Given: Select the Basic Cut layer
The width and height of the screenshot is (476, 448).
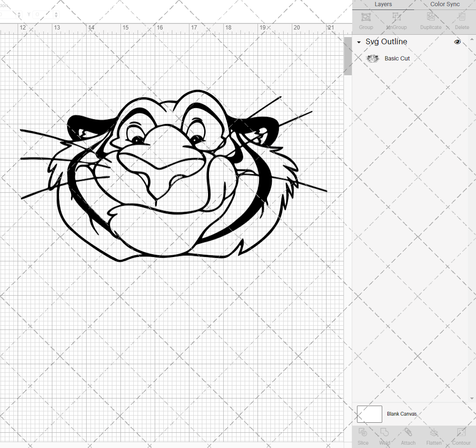Looking at the screenshot, I should 397,58.
